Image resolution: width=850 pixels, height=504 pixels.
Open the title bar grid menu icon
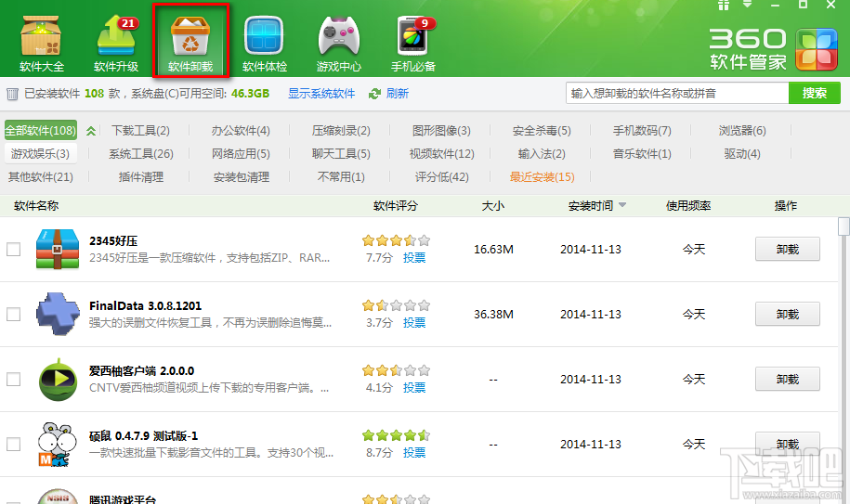click(723, 5)
